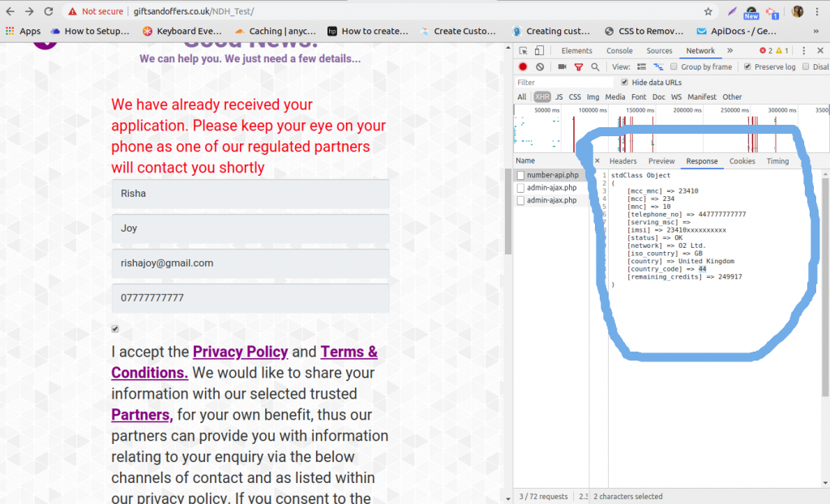Expand more DevTools tabs chevron
Image resolution: width=830 pixels, height=504 pixels.
click(729, 51)
